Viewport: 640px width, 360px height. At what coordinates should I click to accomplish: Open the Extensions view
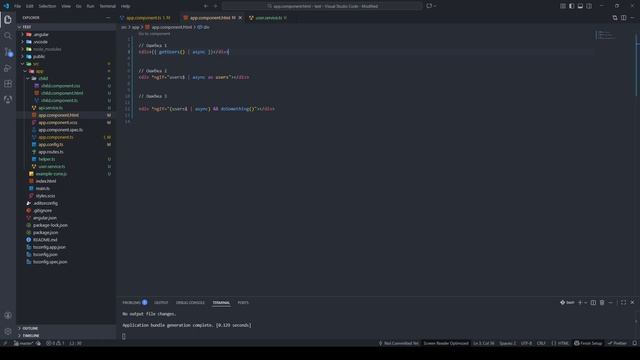(x=8, y=84)
